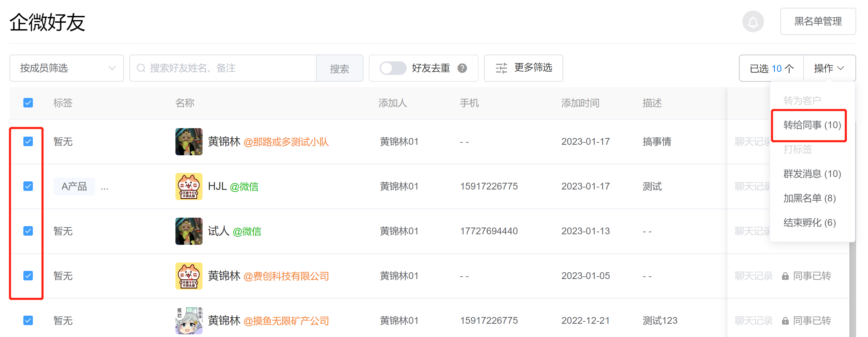This screenshot has height=337, width=868.
Task: Click the 搜索 button
Action: (x=339, y=68)
